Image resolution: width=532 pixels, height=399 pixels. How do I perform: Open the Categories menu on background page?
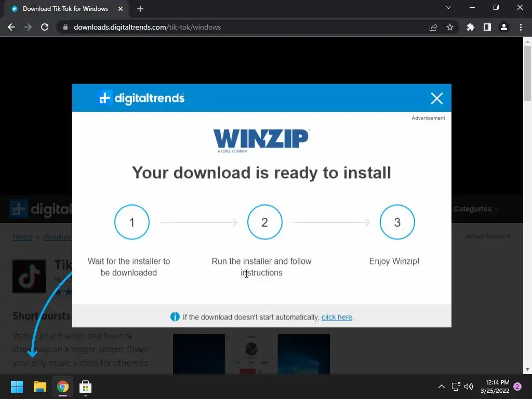pos(476,209)
